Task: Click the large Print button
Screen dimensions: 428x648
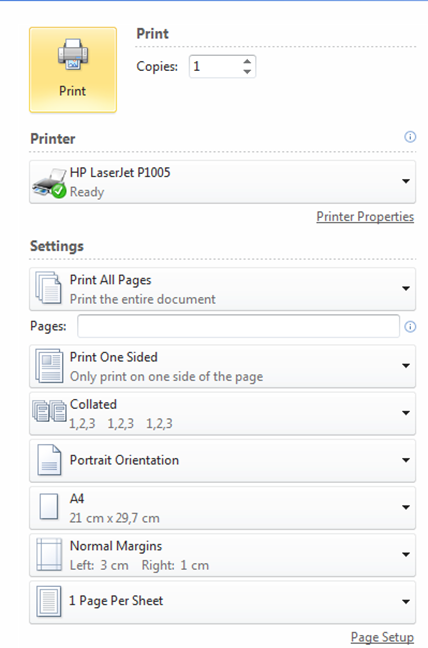Action: tap(73, 70)
